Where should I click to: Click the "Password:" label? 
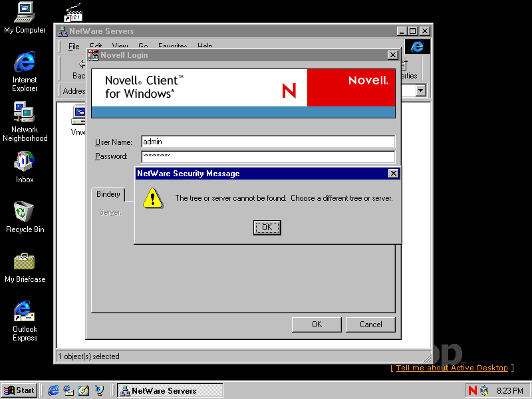click(111, 156)
